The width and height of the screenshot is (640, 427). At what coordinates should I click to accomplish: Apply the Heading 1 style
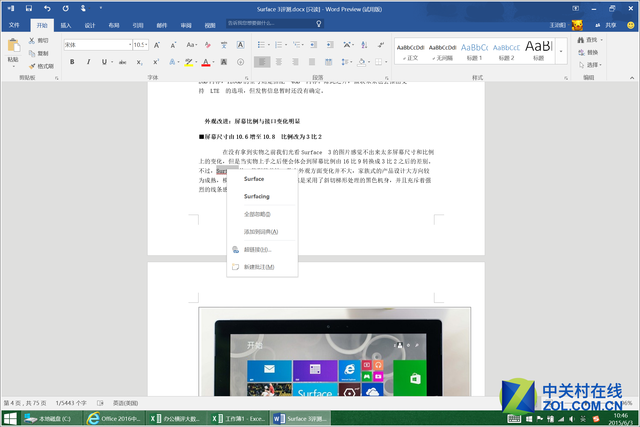click(x=474, y=51)
